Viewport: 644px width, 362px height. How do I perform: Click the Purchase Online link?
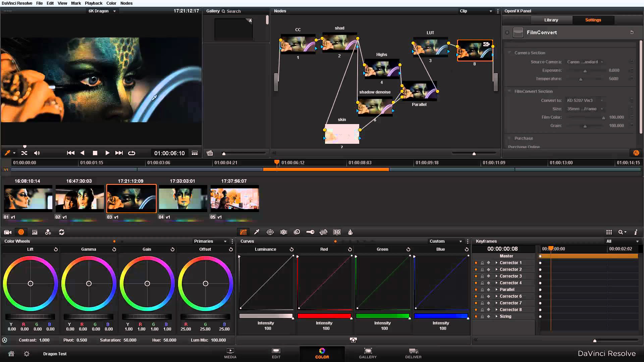tap(524, 147)
